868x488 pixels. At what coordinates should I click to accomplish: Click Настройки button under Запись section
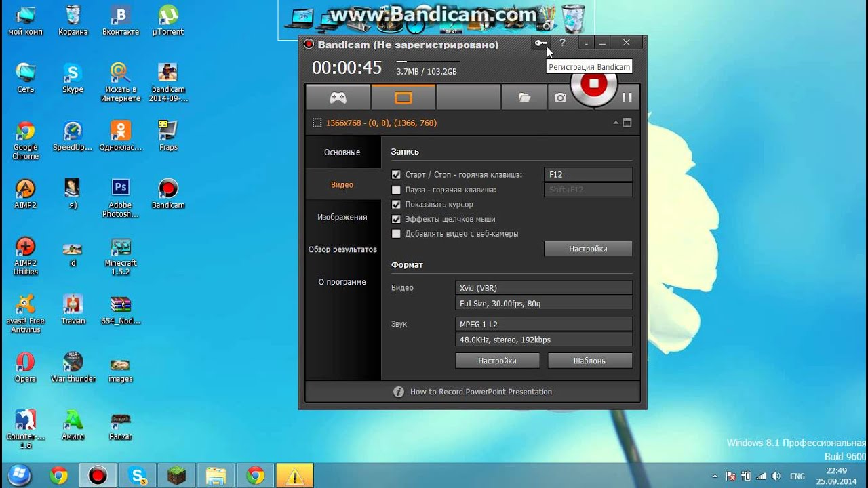[588, 249]
